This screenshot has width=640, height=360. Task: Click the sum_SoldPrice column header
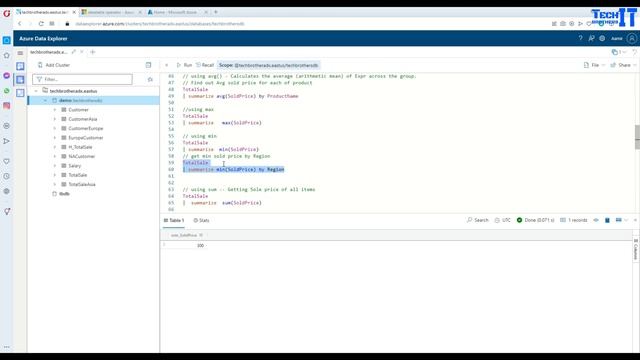184,235
